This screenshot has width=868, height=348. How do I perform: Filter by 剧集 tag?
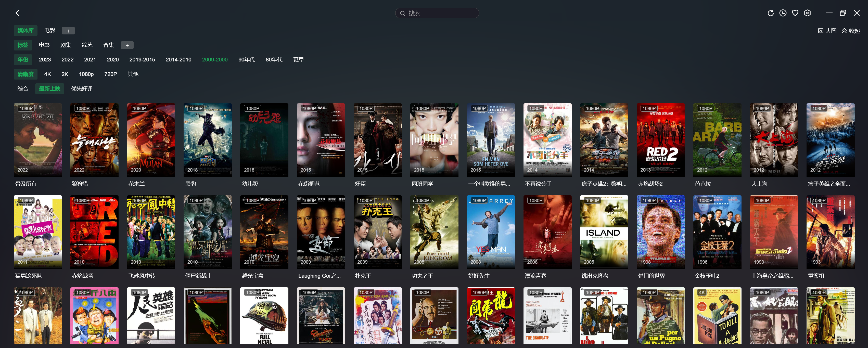(x=66, y=45)
